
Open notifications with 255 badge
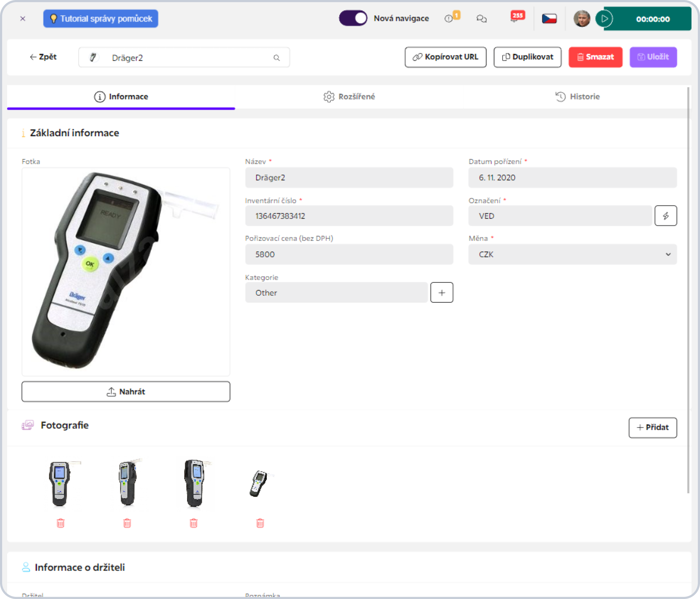point(517,17)
